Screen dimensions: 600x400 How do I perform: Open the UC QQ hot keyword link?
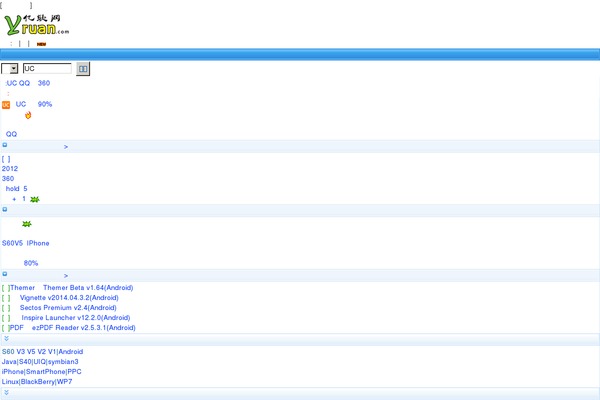point(18,83)
